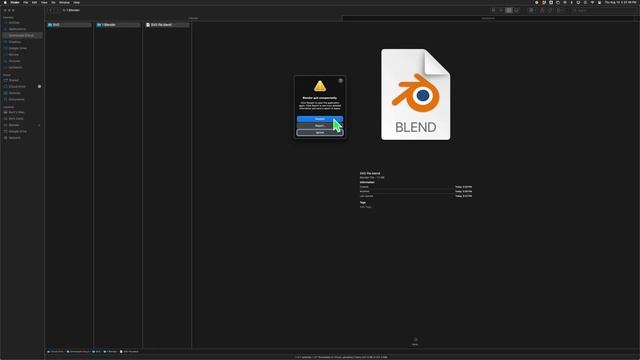
Task: Click the Finder search field
Action: tap(604, 10)
